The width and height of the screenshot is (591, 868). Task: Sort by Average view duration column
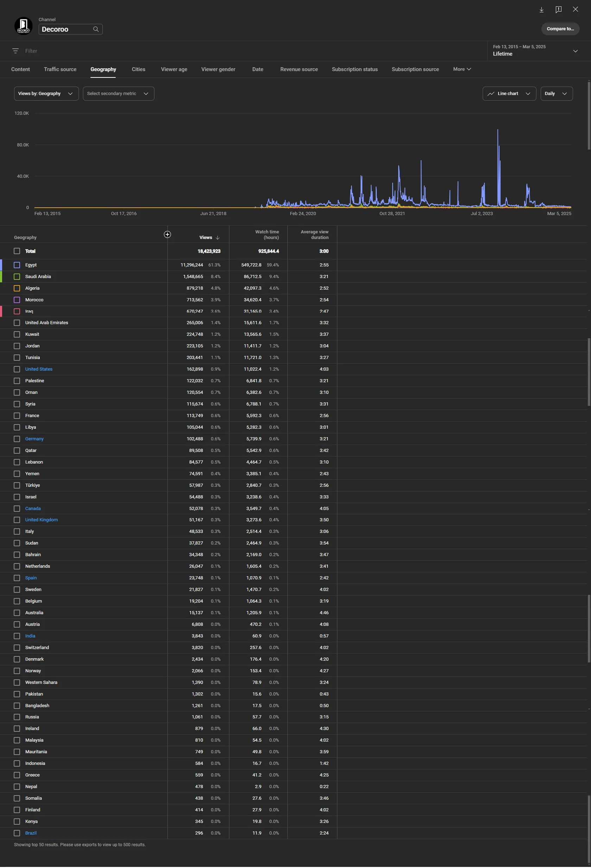tap(314, 235)
